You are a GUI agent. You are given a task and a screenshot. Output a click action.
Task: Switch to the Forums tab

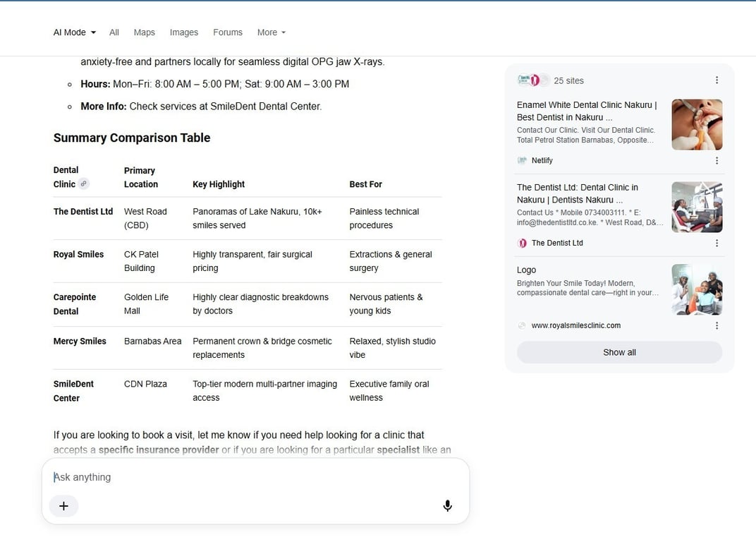coord(228,32)
